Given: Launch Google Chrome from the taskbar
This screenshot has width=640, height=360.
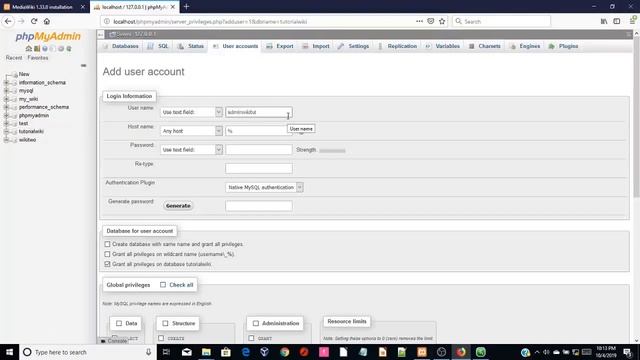Looking at the screenshot, I should click(x=284, y=352).
